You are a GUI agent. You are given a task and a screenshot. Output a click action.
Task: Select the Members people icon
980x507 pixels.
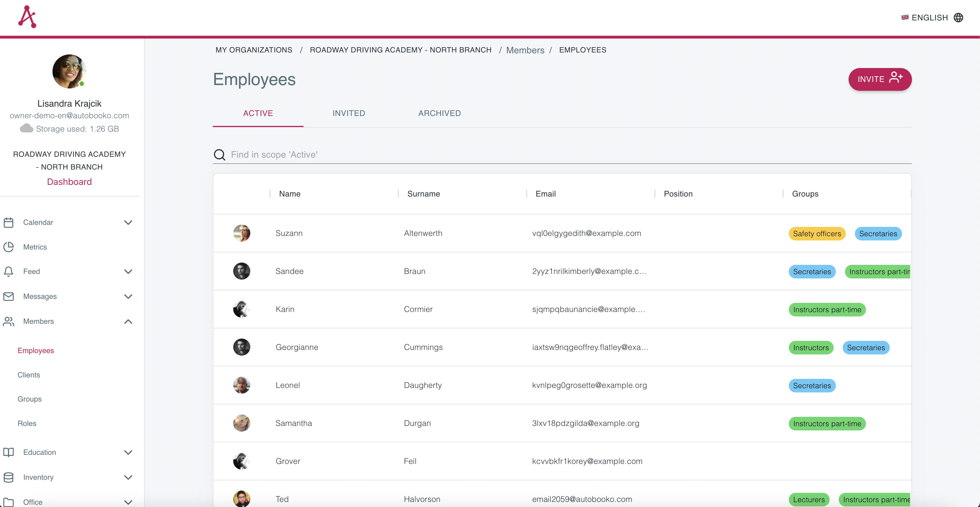pos(9,321)
